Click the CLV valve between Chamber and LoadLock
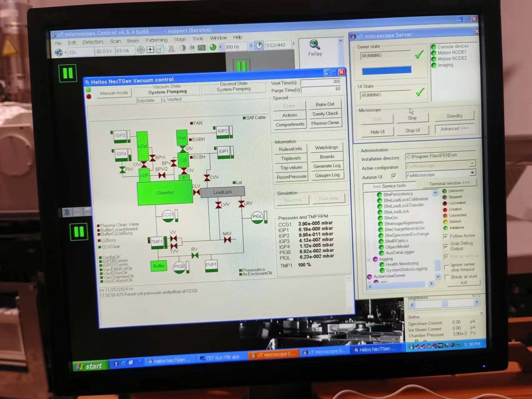The width and height of the screenshot is (532, 399). tap(196, 192)
